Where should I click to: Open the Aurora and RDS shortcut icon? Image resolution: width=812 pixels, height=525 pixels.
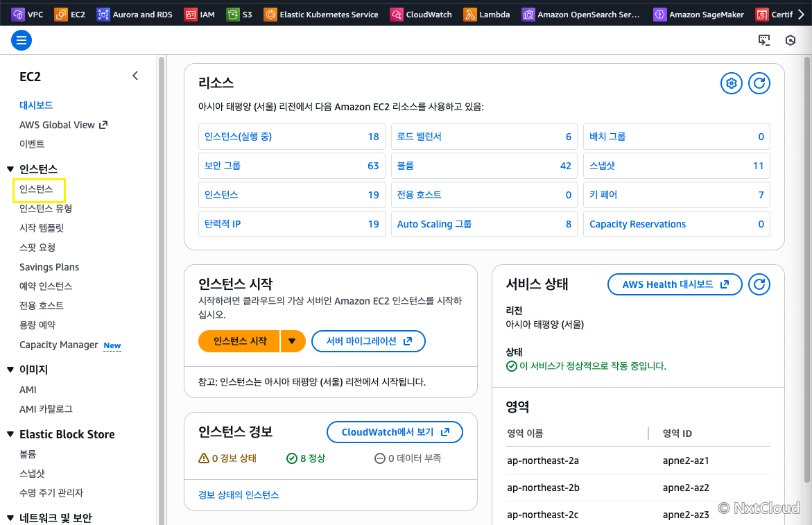click(x=103, y=15)
